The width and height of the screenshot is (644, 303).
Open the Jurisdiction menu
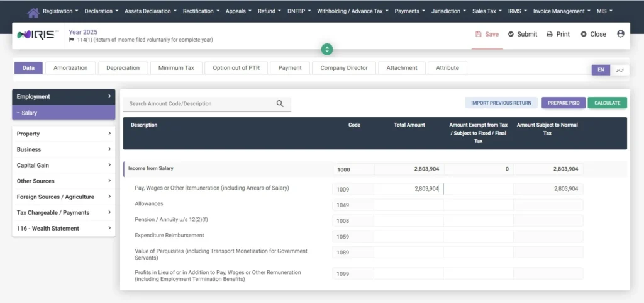point(448,11)
